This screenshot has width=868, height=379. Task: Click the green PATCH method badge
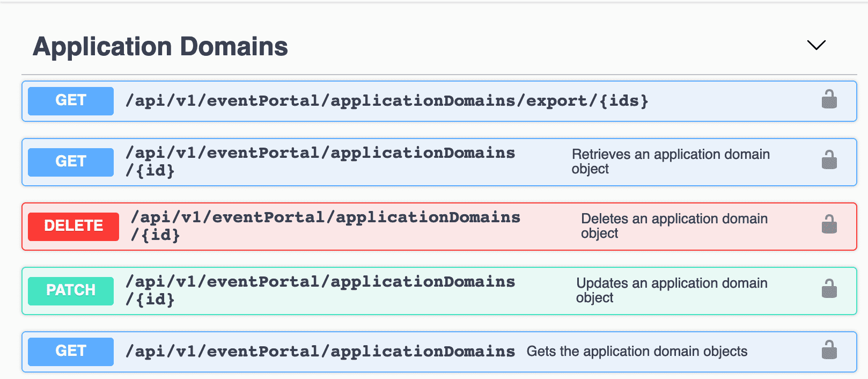pos(71,291)
